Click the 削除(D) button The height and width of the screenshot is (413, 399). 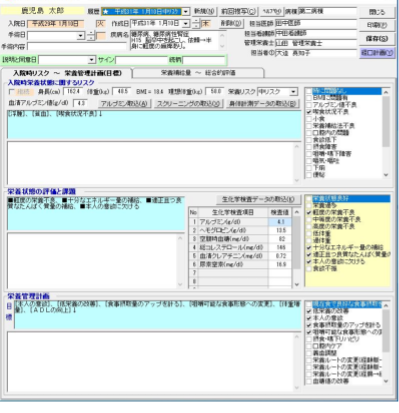[231, 24]
